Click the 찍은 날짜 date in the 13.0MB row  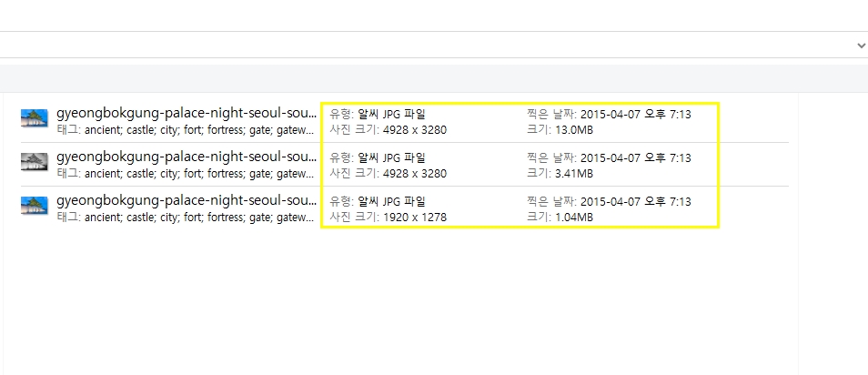pos(609,115)
